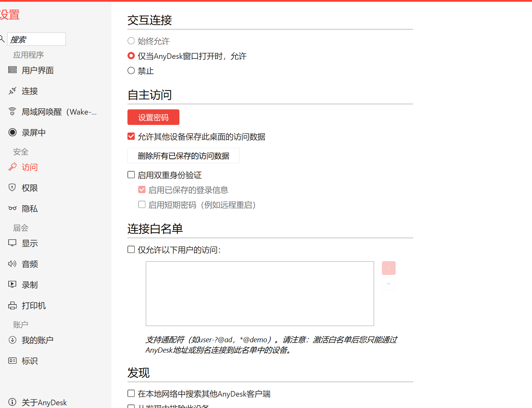Uncheck 允许其他设备保存此桌面的访问数据
The height and width of the screenshot is (408, 532).
(131, 136)
